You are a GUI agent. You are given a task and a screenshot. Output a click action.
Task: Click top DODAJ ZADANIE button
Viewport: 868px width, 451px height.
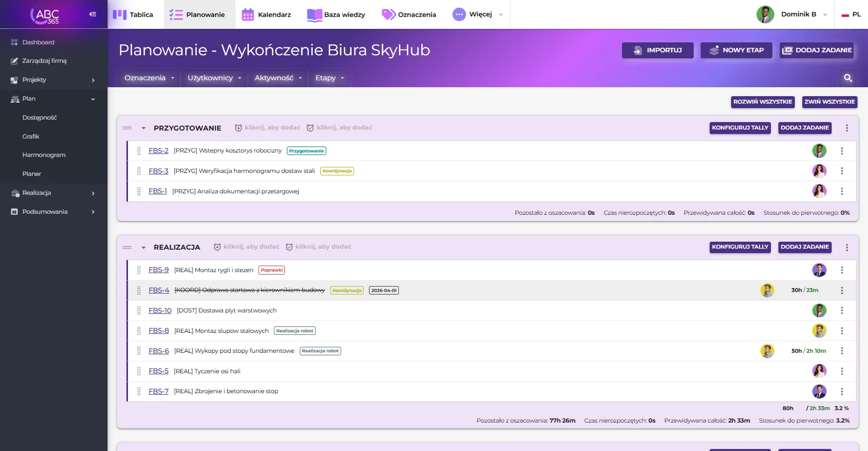[817, 50]
